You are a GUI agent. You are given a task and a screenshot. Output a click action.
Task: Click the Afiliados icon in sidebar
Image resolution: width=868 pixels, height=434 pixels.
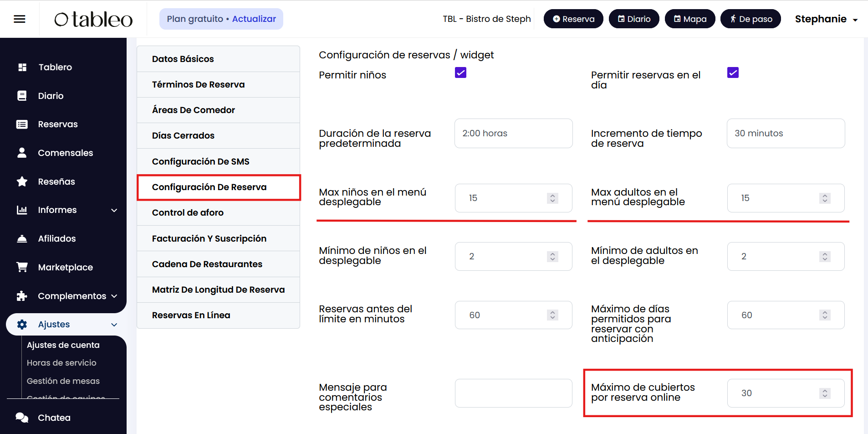[22, 238]
